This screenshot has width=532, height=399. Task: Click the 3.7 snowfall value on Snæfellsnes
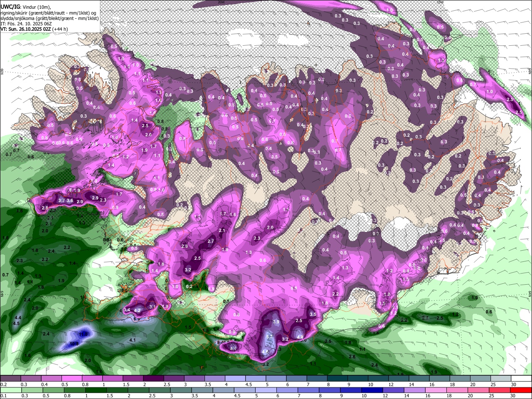62,201
